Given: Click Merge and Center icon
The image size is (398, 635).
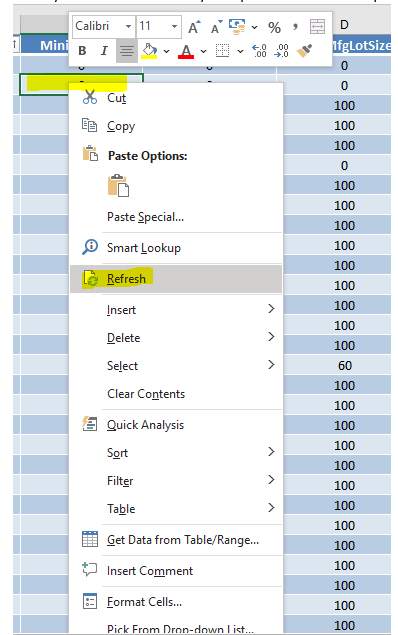Looking at the screenshot, I should click(317, 27).
